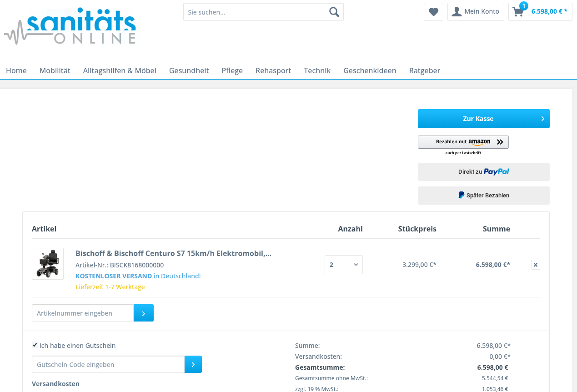The width and height of the screenshot is (577, 392).
Task: Open the Gesundheit category menu
Action: 189,70
